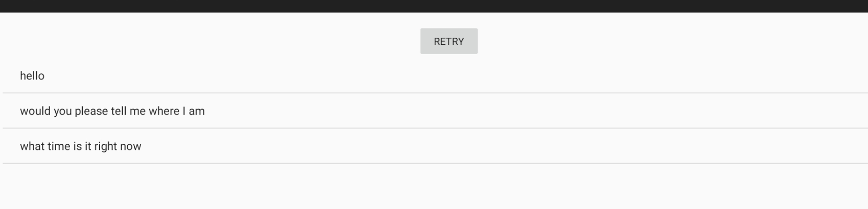Open the first recognition result "hello"
Viewport: 868px width, 209px height.
click(x=435, y=75)
